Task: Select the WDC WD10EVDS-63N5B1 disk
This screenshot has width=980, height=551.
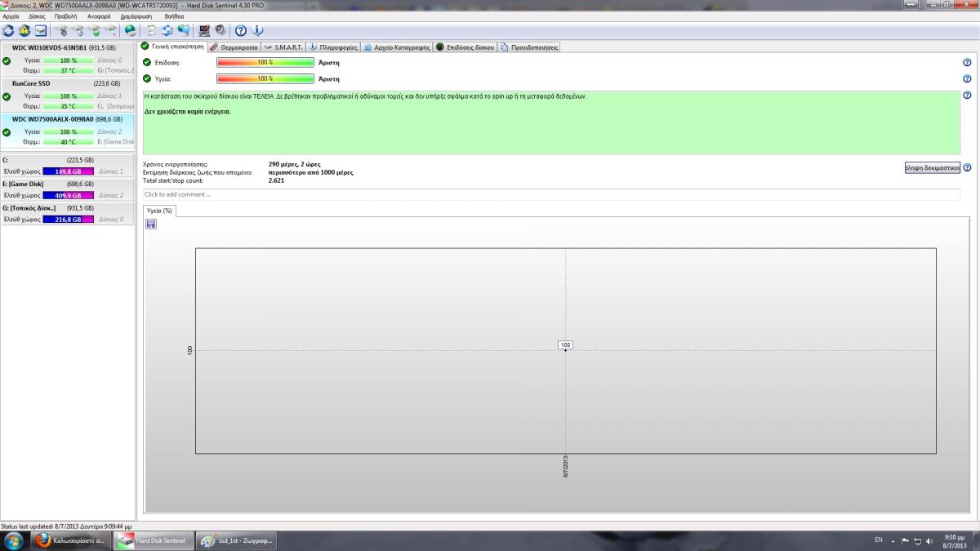Action: pos(68,60)
